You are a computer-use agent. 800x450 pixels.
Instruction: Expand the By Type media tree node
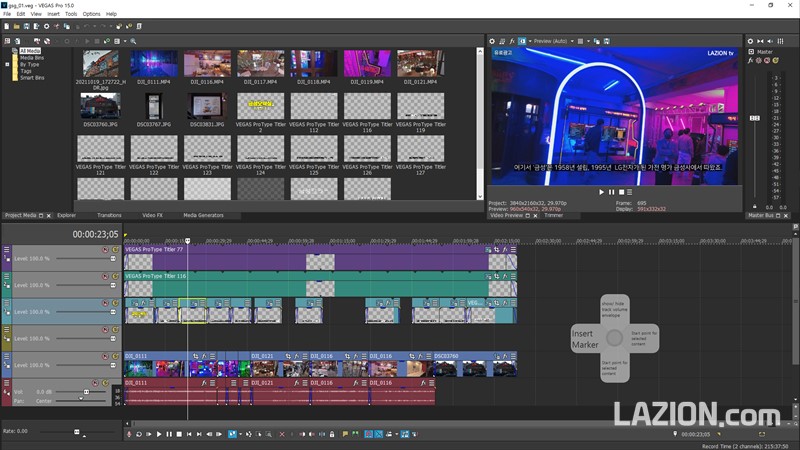(x=7, y=65)
